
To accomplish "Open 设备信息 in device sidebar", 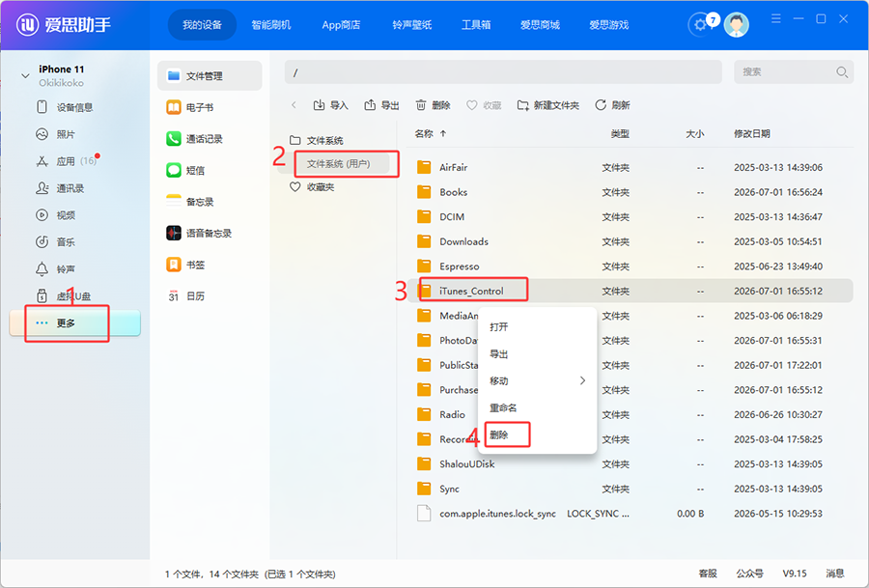I will coord(65,107).
